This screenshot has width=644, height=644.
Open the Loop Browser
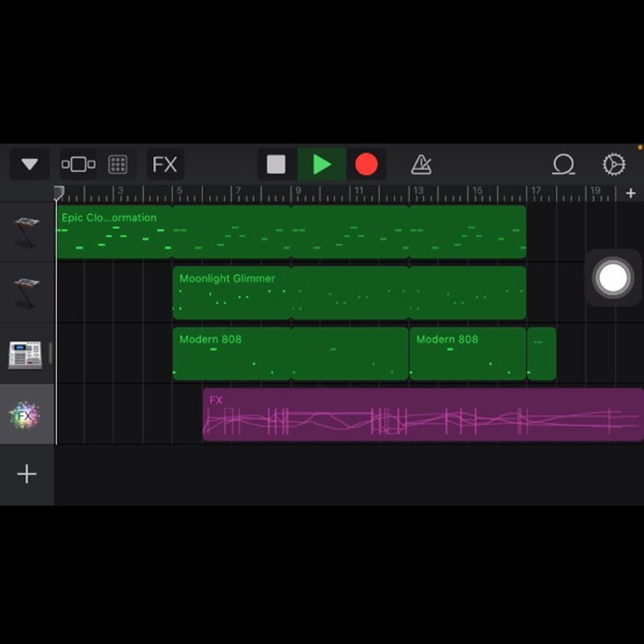pos(563,164)
